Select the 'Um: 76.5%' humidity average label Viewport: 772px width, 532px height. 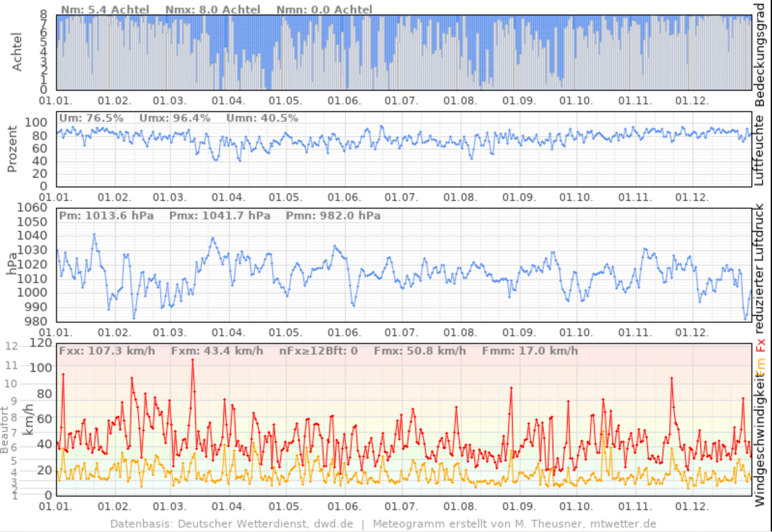point(82,118)
